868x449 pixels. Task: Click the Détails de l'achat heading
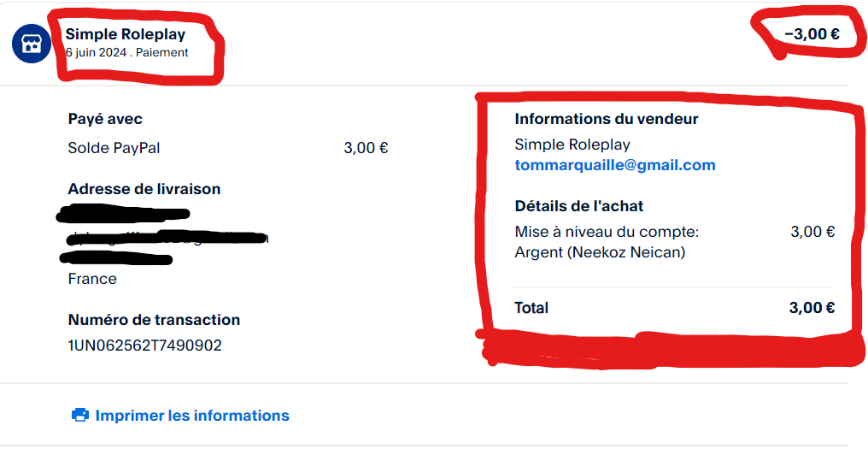tap(579, 206)
